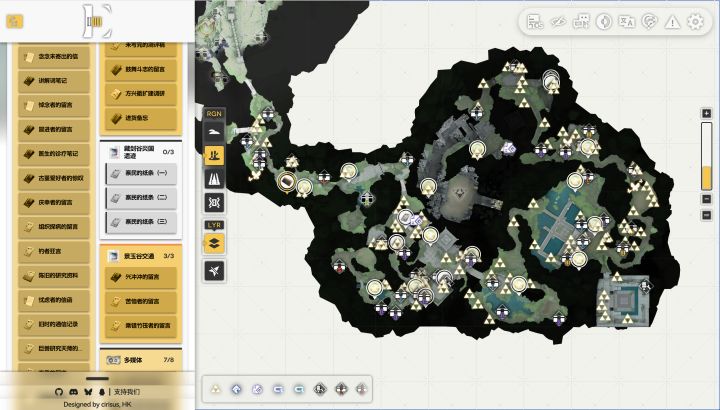Select the road-shaped region button under RGN
The image size is (720, 410).
pos(214,179)
